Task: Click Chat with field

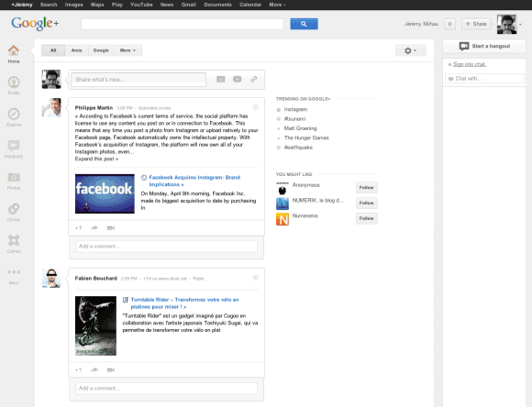Action: [x=484, y=79]
